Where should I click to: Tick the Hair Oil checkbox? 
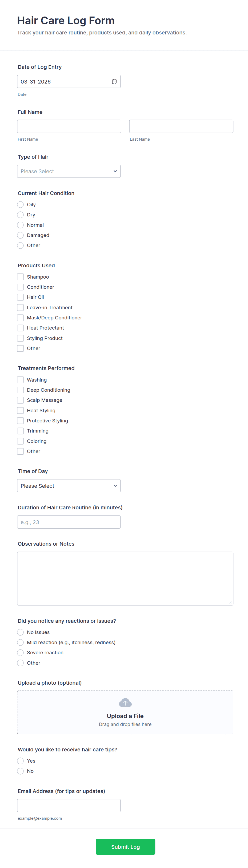[21, 297]
